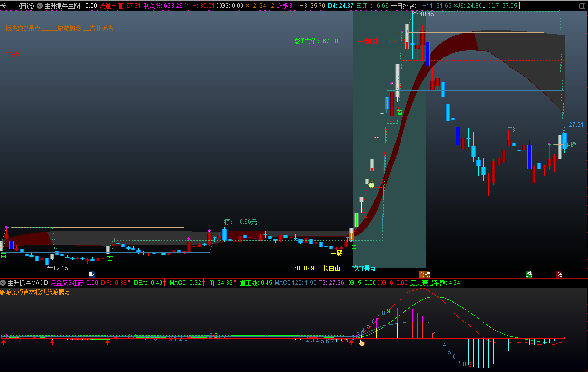This screenshot has height=372, width=588.
Task: Click the 主升抓牛MACD indicator name
Action: [x=28, y=282]
